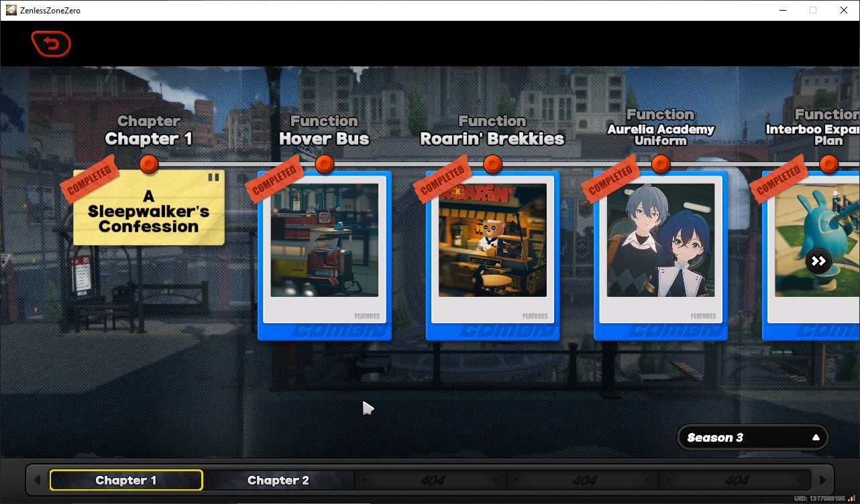Viewport: 860px width, 504px height.
Task: Click the Chapter 1 heading text
Action: pyautogui.click(x=149, y=139)
